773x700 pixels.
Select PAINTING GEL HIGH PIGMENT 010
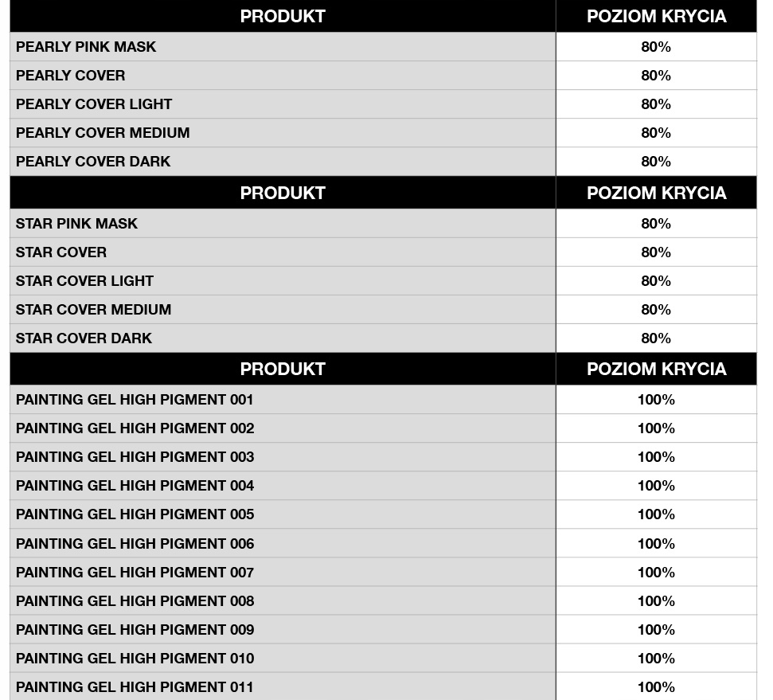pyautogui.click(x=135, y=658)
